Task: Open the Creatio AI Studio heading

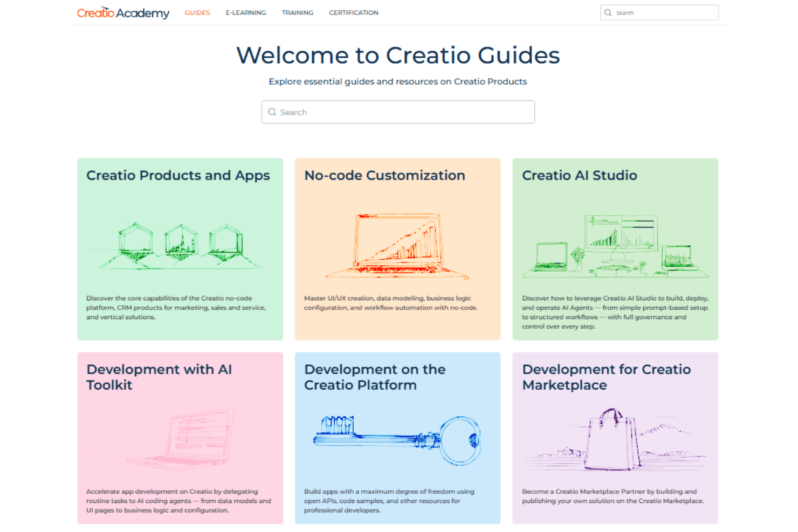Action: (580, 175)
